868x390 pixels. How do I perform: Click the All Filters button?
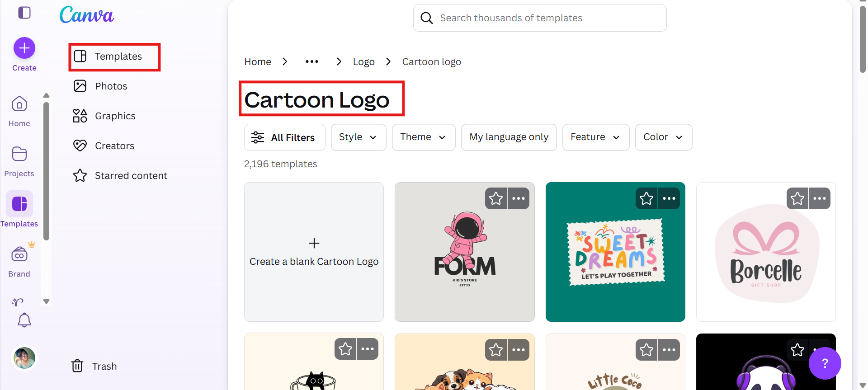[284, 137]
